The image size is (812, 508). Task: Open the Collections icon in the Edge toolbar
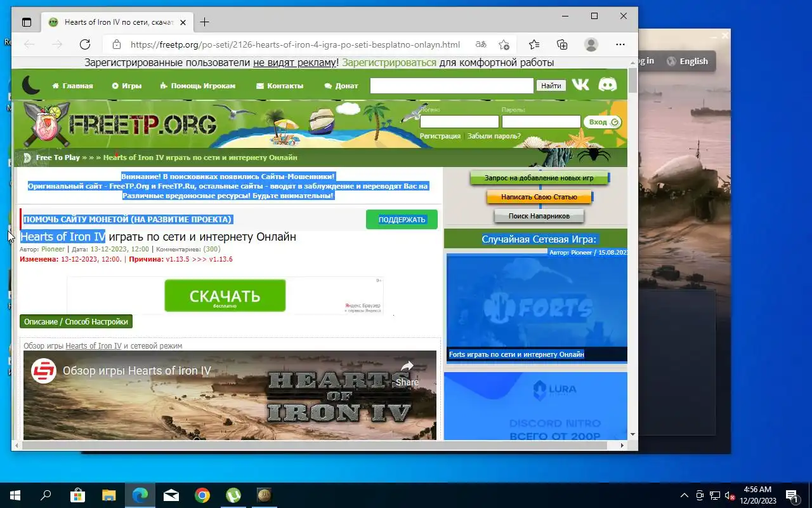coord(562,44)
